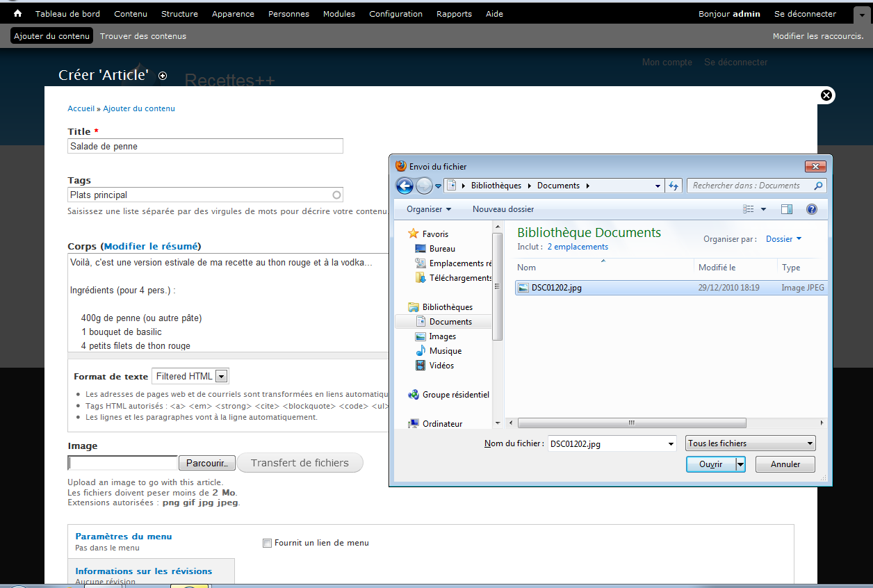Click the refresh icon next to address bar

coord(673,186)
